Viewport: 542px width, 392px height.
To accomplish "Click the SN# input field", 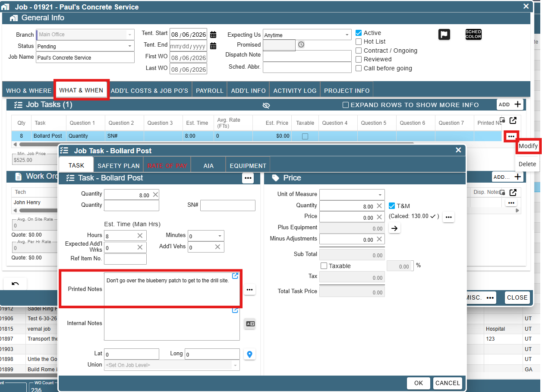I will click(228, 205).
